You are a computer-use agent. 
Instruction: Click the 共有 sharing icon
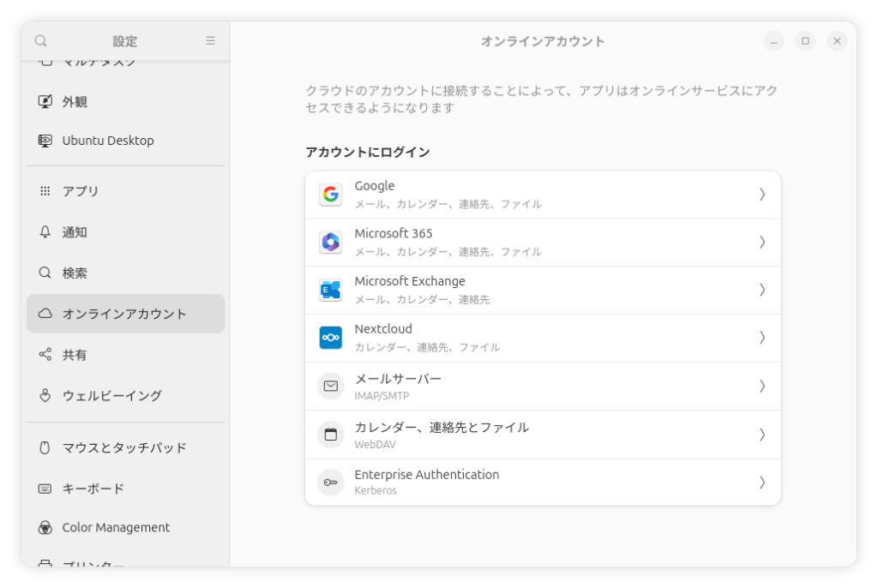(x=44, y=354)
